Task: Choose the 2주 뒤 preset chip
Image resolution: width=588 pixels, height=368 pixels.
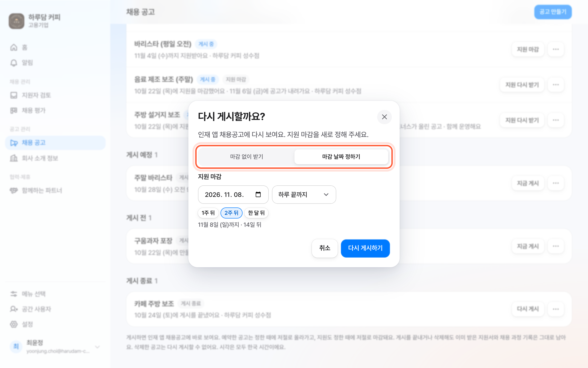Action: click(231, 213)
